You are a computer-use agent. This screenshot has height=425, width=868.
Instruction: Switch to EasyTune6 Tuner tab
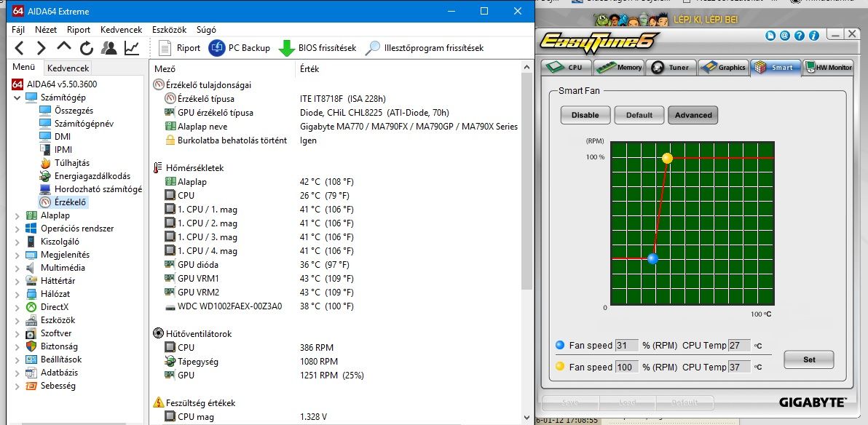click(x=671, y=68)
